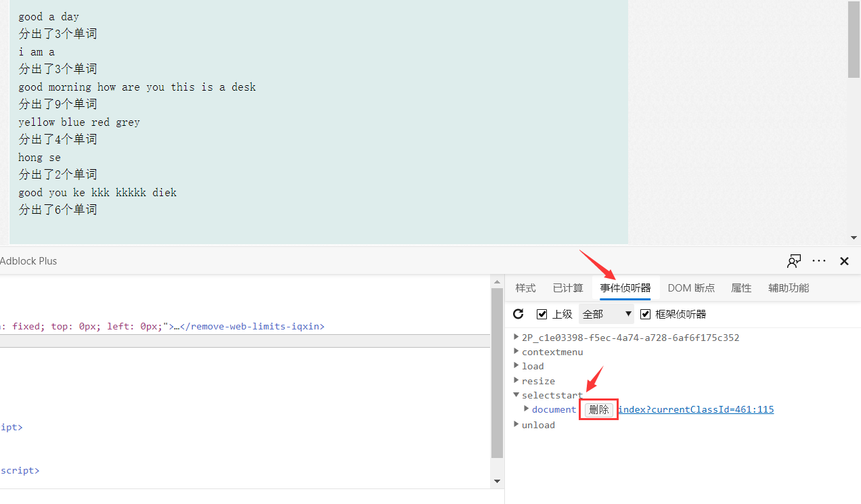Click the page scrollbar down arrow
Image resolution: width=861 pixels, height=504 pixels.
[x=854, y=238]
